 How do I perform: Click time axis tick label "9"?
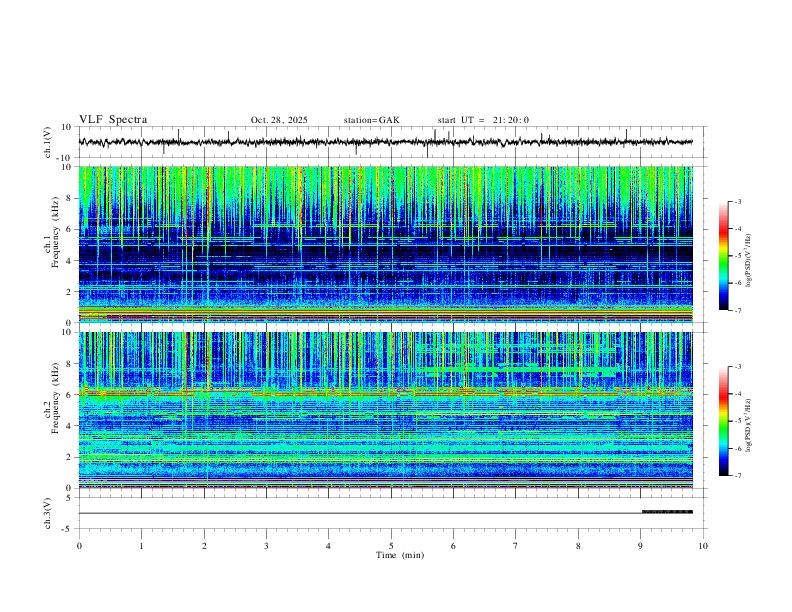640,546
